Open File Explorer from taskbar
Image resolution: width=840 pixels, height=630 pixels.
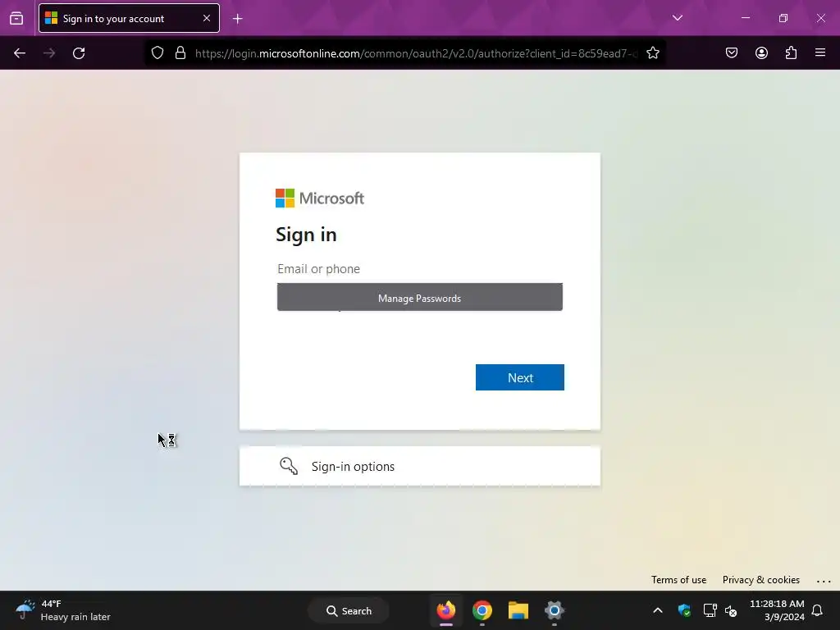point(518,610)
